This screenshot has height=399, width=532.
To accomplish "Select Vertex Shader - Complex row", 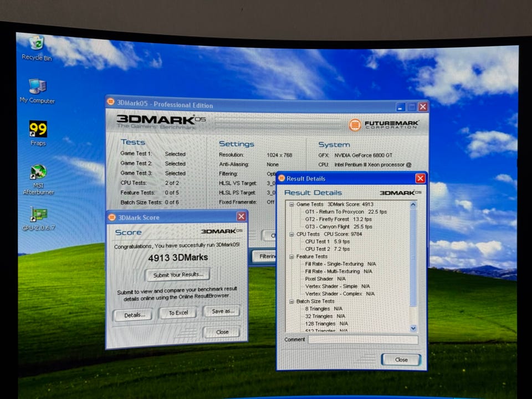I will coord(340,294).
